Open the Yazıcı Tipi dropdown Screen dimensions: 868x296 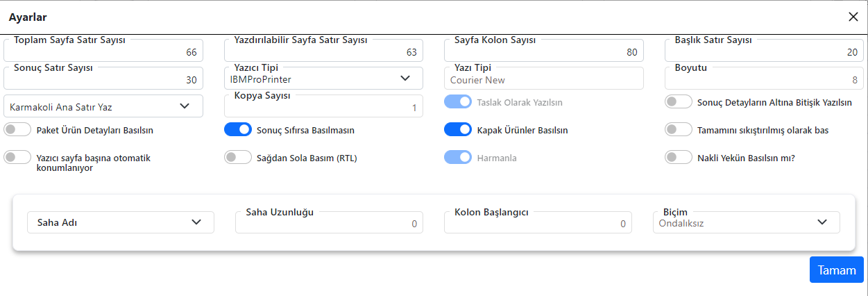(x=323, y=79)
